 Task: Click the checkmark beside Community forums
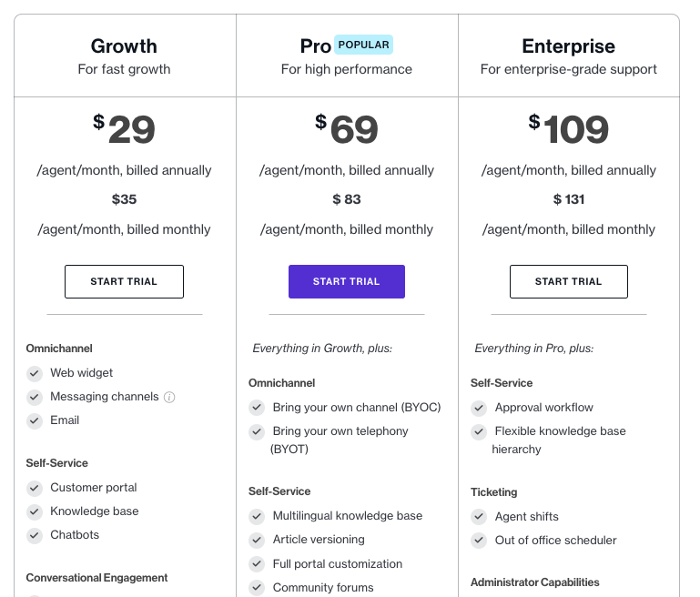click(x=257, y=588)
